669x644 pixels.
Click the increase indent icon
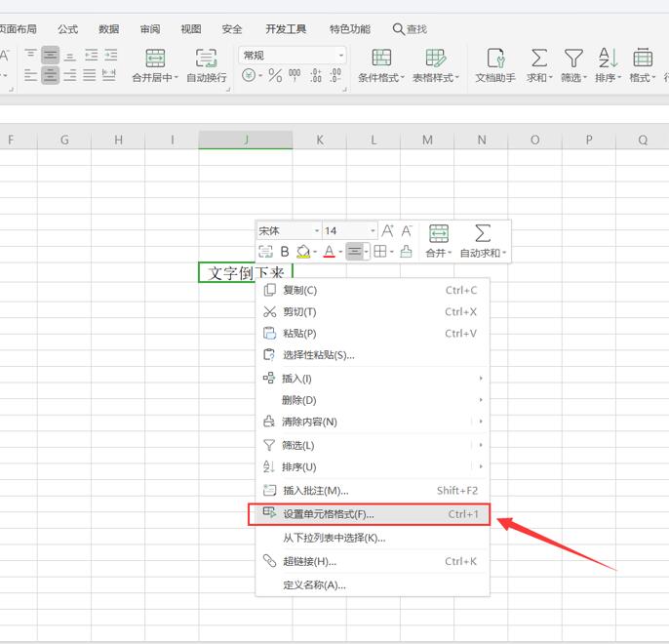[111, 55]
